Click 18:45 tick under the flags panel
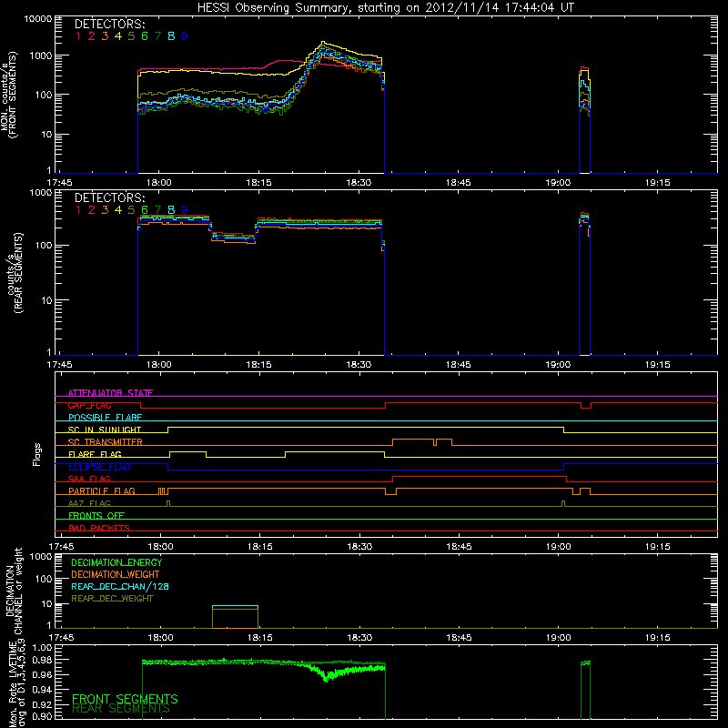The image size is (728, 728). tap(459, 547)
